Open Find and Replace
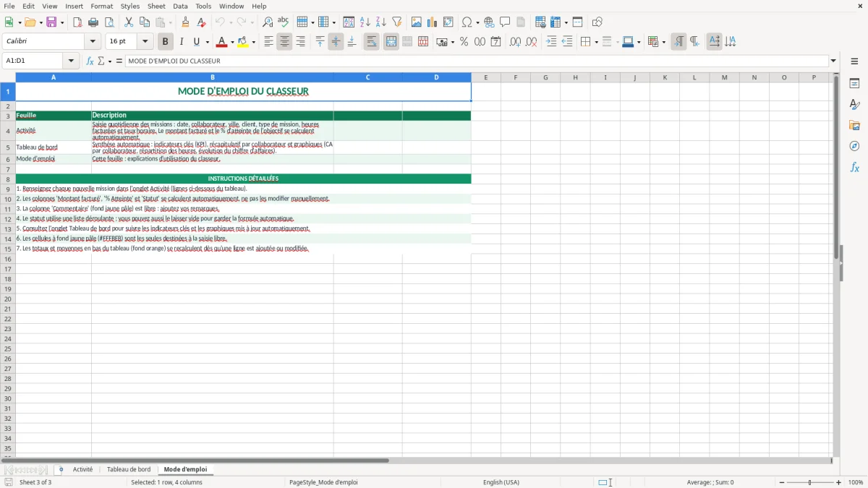The width and height of the screenshot is (868, 488). pyautogui.click(x=268, y=22)
